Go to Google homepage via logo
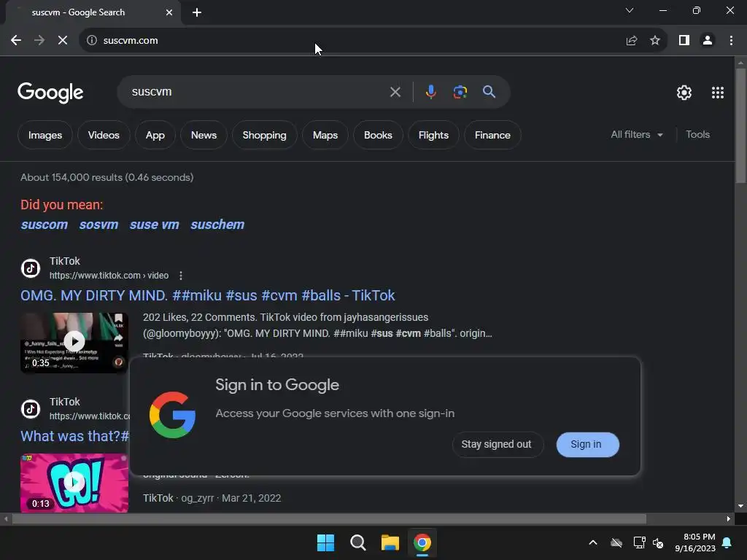Screen dimensions: 747x560 tap(50, 93)
